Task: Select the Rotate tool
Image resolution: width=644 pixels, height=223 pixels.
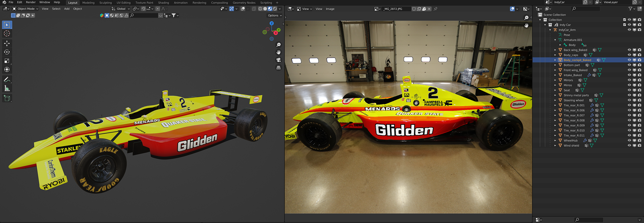Action: pos(7,52)
